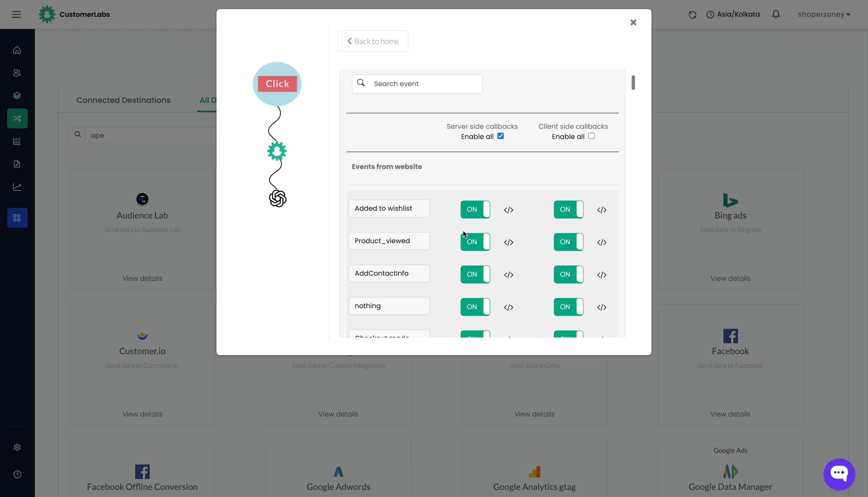Open server code icon for nothing event
This screenshot has height=497, width=868.
pyautogui.click(x=509, y=307)
